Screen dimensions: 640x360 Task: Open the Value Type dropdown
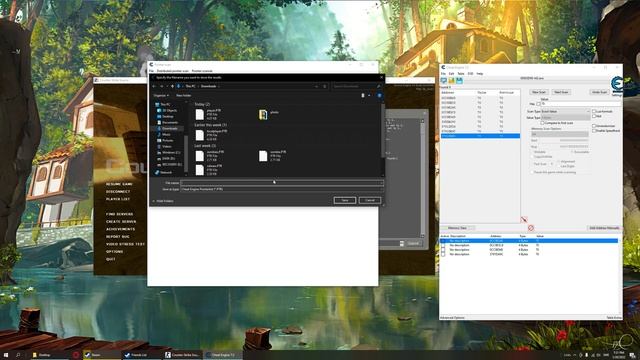pos(565,118)
